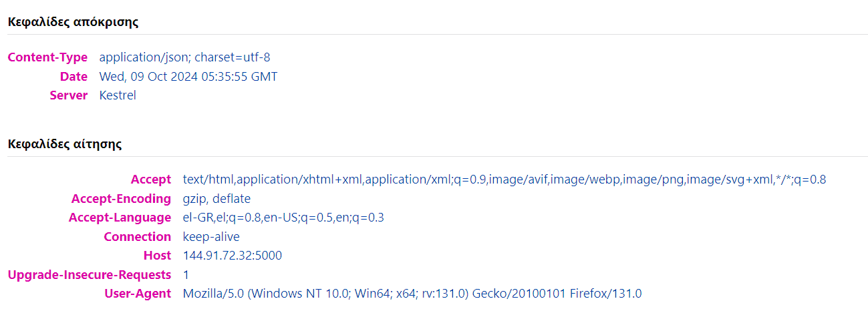Select the text/html,application/xhtml+xml Accept value

click(x=504, y=180)
